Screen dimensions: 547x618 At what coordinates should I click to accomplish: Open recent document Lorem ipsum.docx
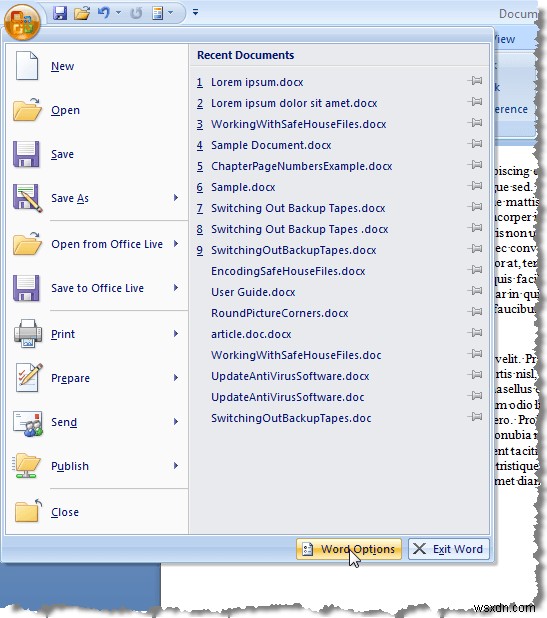257,82
